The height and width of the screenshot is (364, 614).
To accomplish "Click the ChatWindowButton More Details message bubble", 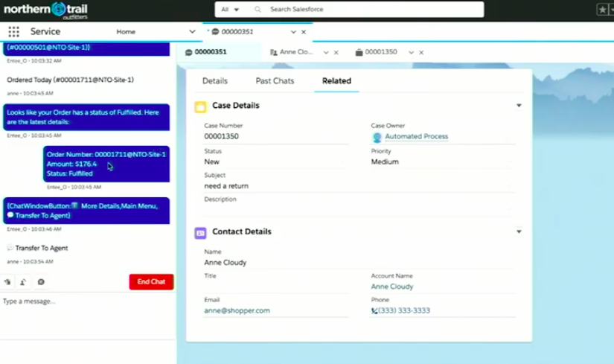I will [86, 211].
